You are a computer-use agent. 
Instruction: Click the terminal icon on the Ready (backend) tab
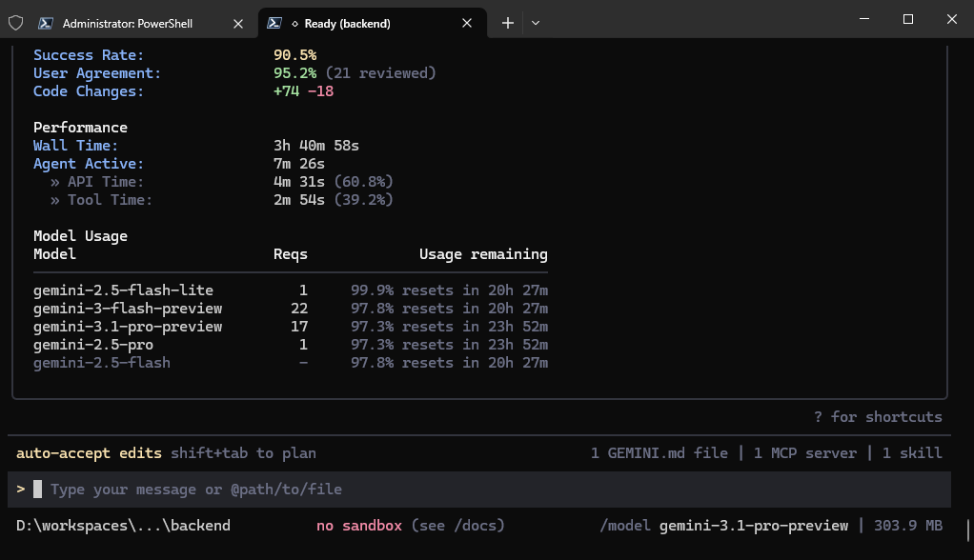coord(274,23)
